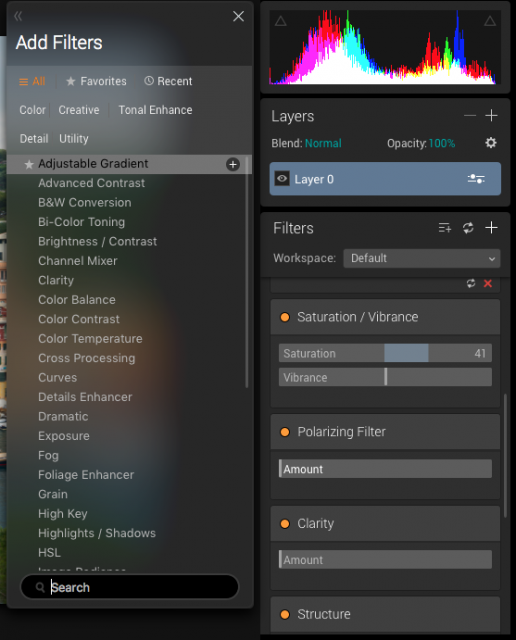Add a filter using Filters plus icon
The height and width of the screenshot is (640, 516).
click(x=491, y=228)
